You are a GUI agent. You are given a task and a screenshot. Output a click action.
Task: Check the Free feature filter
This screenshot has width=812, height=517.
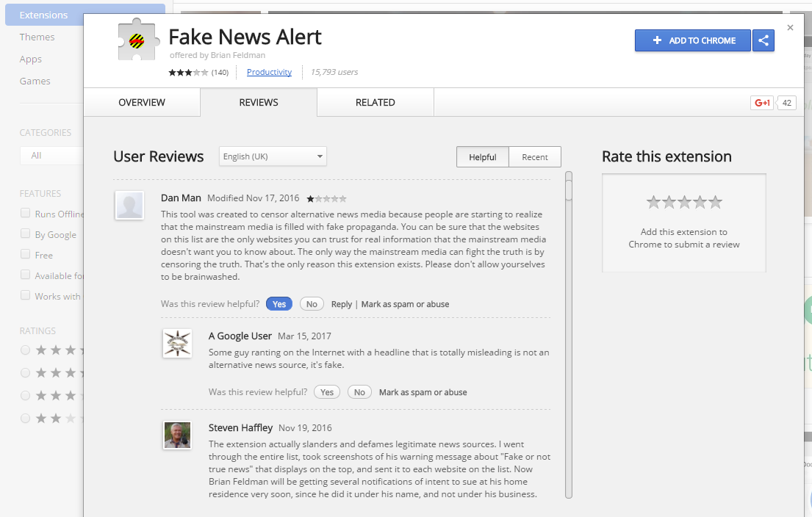(26, 255)
